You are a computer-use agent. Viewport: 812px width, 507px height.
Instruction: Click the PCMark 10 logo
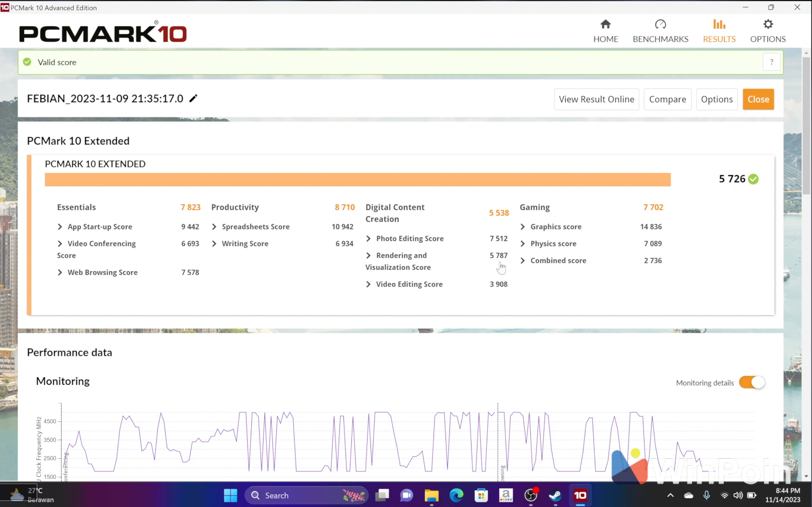pyautogui.click(x=102, y=32)
